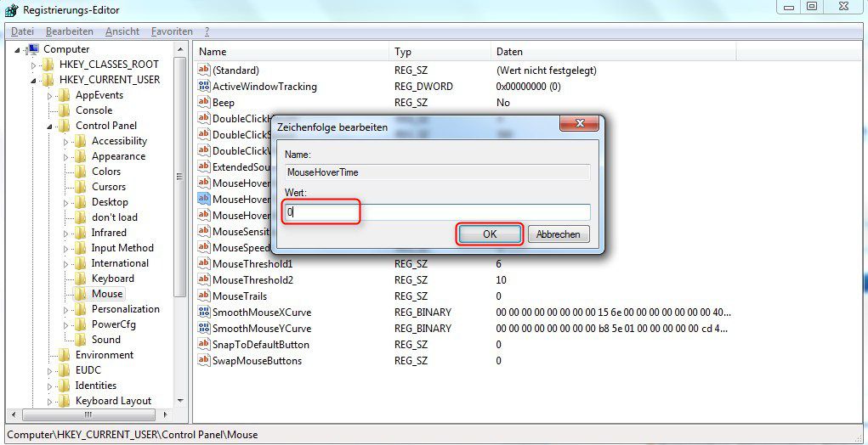Click the status bar registry path
Image resolution: width=868 pixels, height=445 pixels.
[133, 435]
